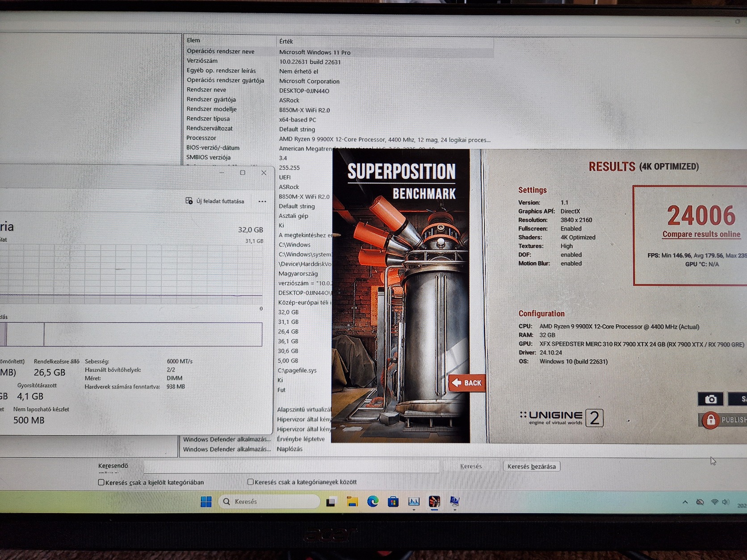
Task: Click the '26,5 GB' available memory value
Action: [x=50, y=372]
